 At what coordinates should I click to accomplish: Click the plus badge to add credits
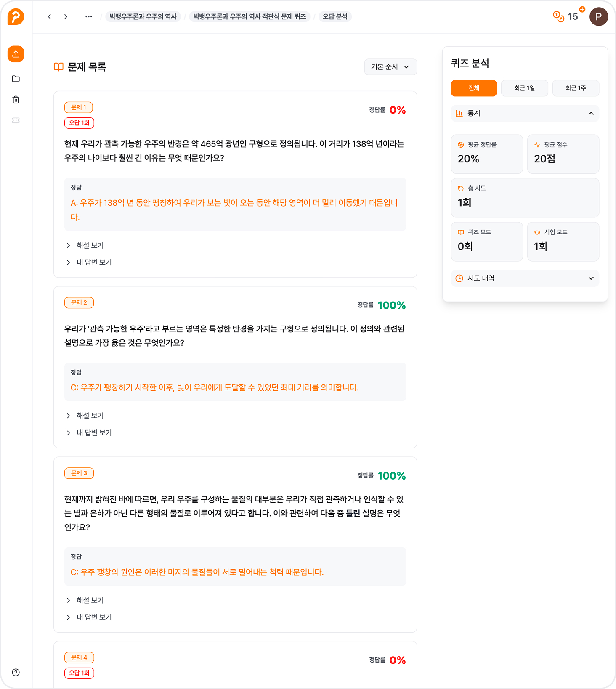pos(581,9)
